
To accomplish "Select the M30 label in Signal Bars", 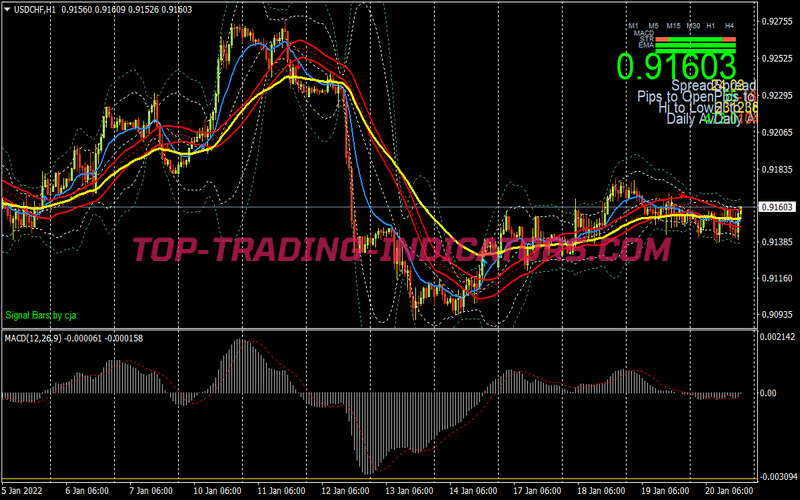I will click(693, 26).
